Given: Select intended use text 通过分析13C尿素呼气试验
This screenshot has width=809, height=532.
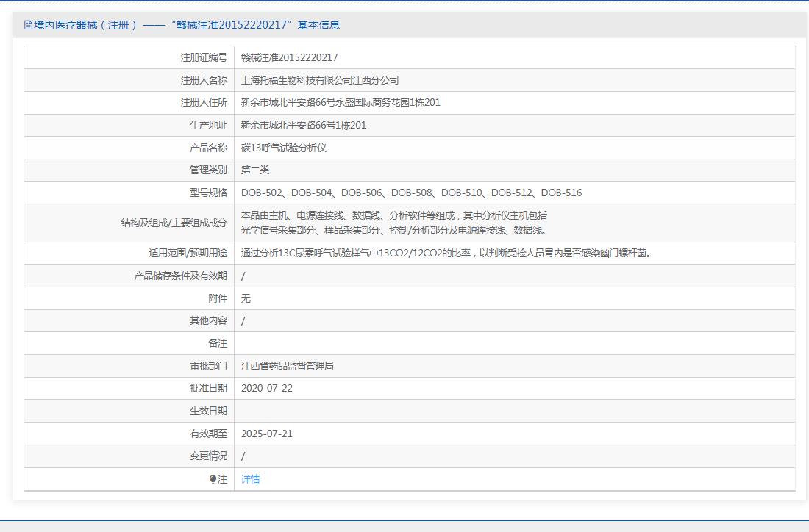Looking at the screenshot, I should point(447,253).
